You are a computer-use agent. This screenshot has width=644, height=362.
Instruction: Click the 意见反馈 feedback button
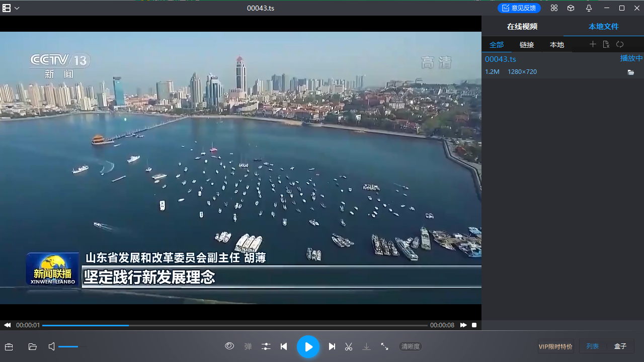tap(519, 8)
